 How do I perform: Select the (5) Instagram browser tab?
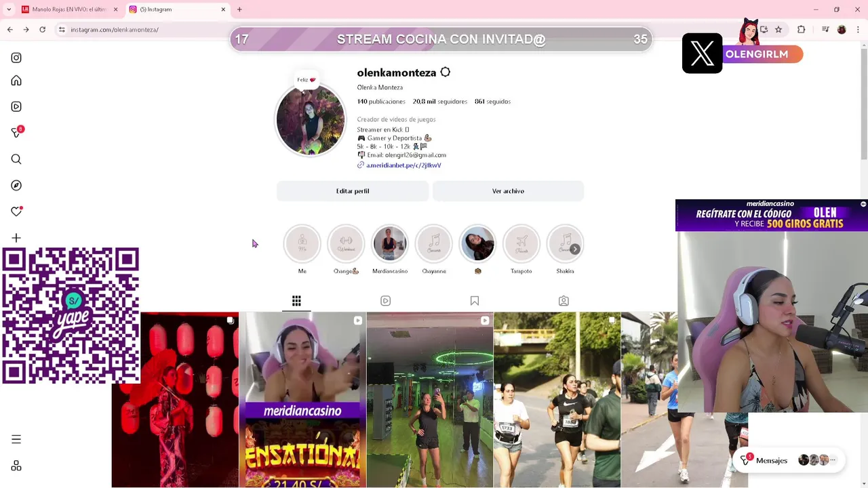176,9
